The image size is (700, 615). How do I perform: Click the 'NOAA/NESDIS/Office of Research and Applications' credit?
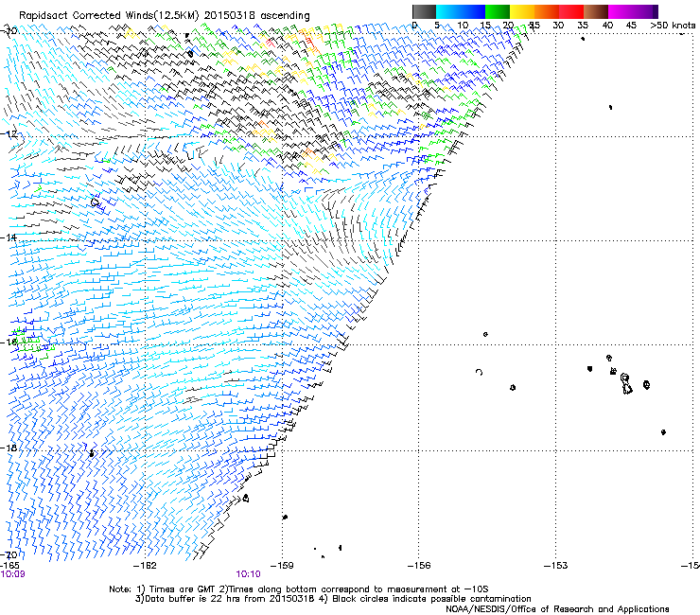[557, 609]
